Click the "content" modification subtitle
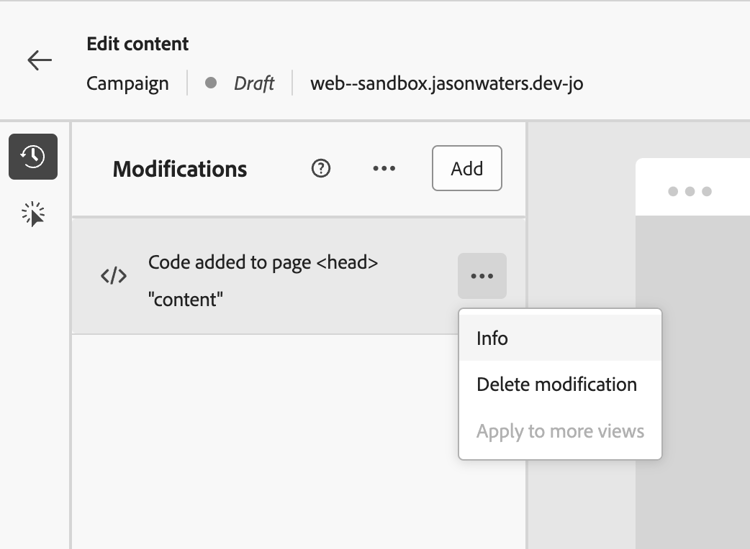The width and height of the screenshot is (750, 549). point(186,298)
